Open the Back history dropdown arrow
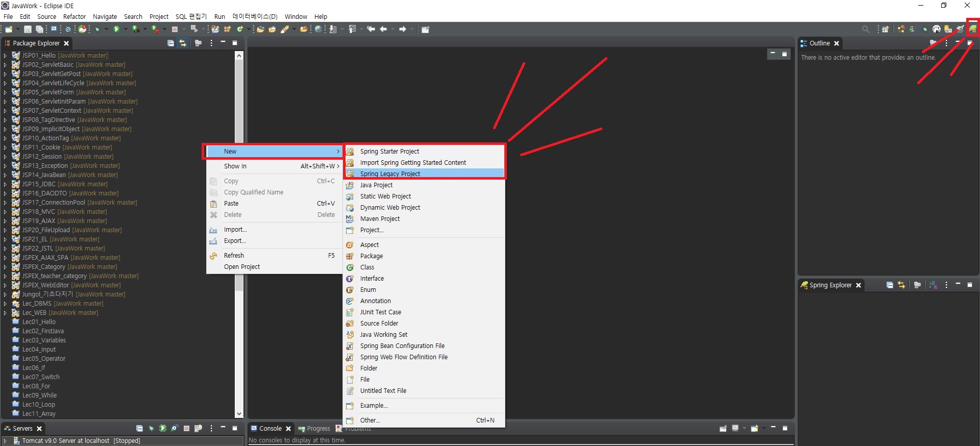The width and height of the screenshot is (980, 446). [393, 29]
